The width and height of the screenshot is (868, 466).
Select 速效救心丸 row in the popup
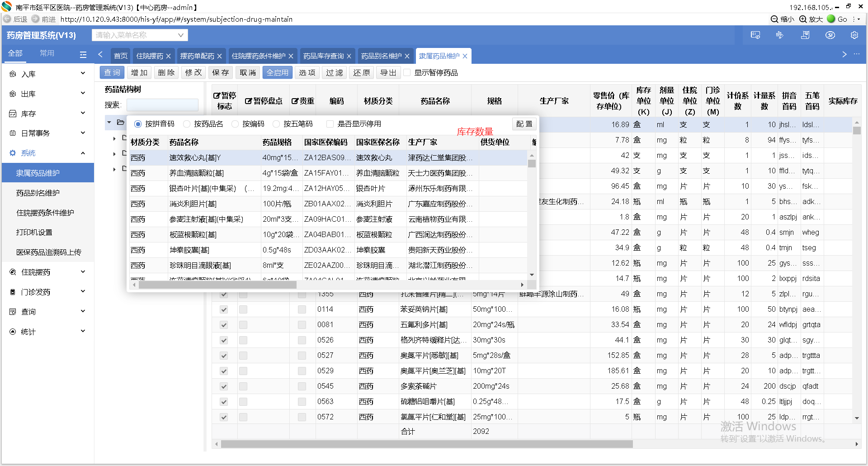coord(328,157)
